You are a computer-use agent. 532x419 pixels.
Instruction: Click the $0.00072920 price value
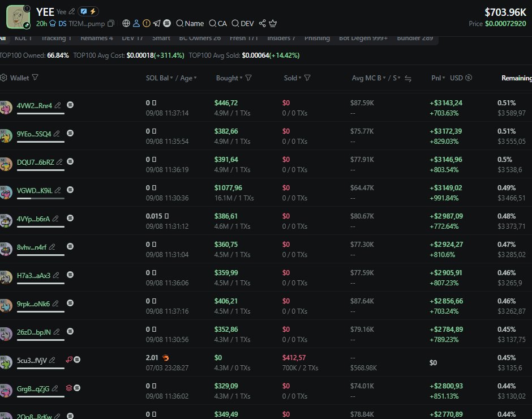pyautogui.click(x=505, y=23)
